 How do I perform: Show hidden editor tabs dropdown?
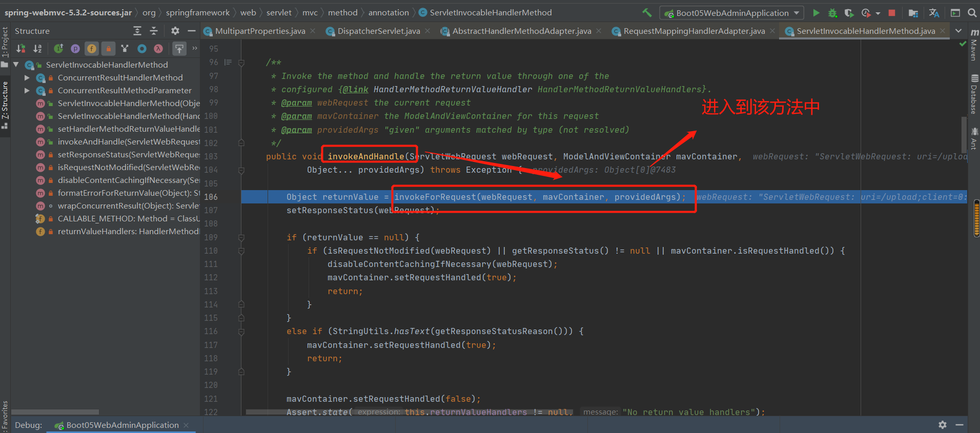pos(958,31)
